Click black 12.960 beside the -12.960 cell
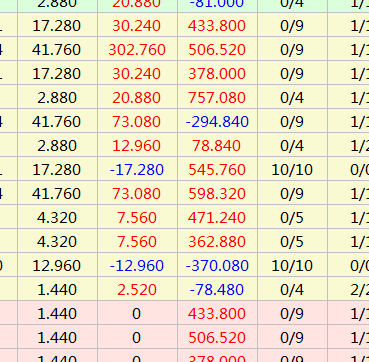This screenshot has height=362, width=369. pyautogui.click(x=57, y=265)
